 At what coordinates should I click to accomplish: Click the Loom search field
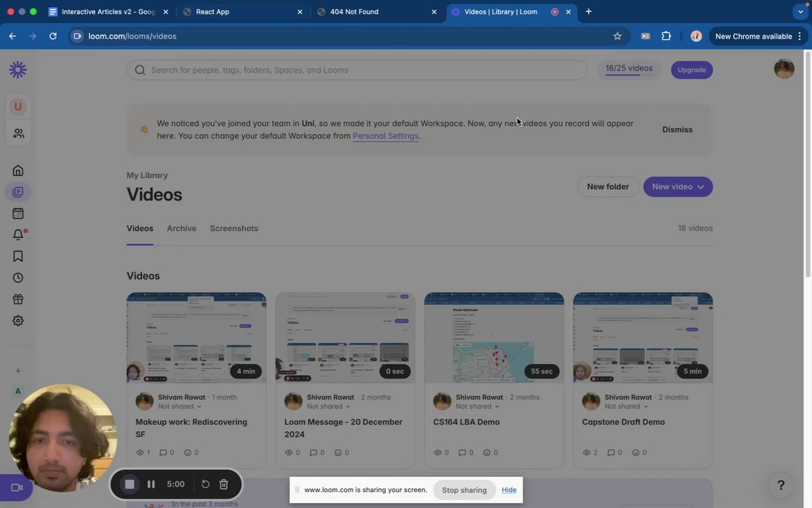tap(357, 70)
